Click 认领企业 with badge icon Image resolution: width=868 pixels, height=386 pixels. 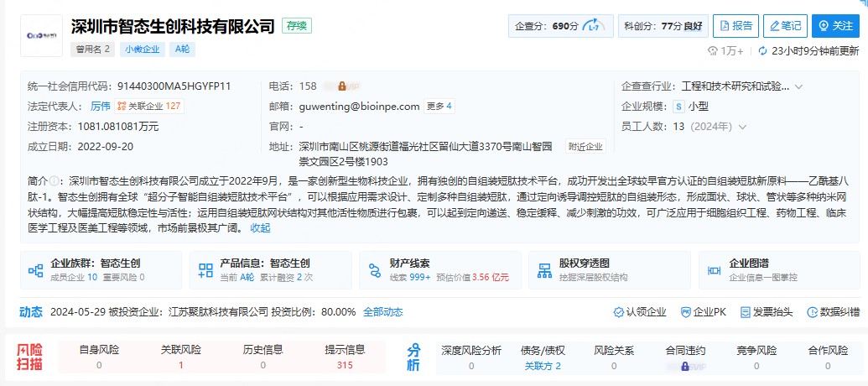click(640, 312)
